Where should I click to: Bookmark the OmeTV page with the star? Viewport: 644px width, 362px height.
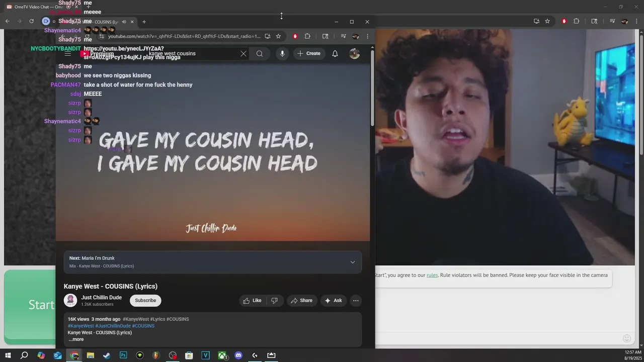(547, 21)
